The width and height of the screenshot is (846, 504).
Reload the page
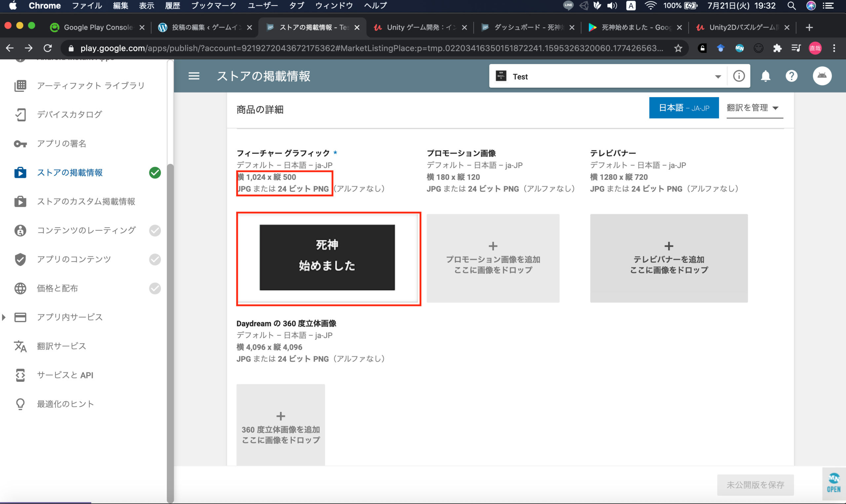pyautogui.click(x=48, y=48)
